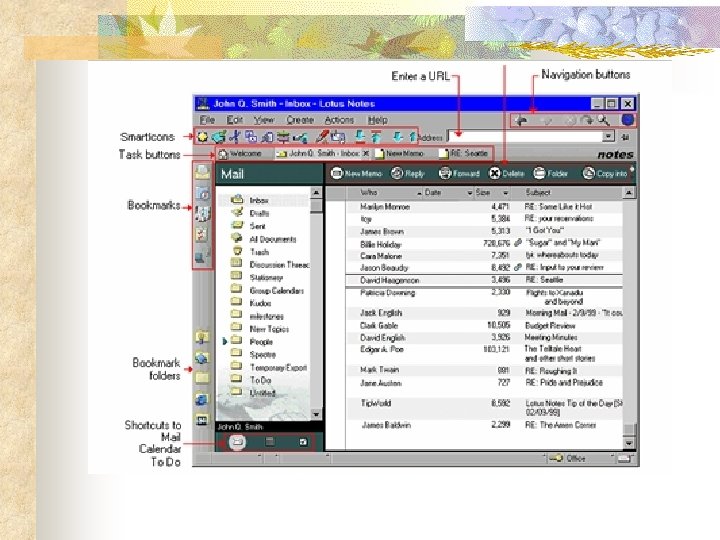
Task: Click the message list scroll down arrow
Action: [629, 443]
